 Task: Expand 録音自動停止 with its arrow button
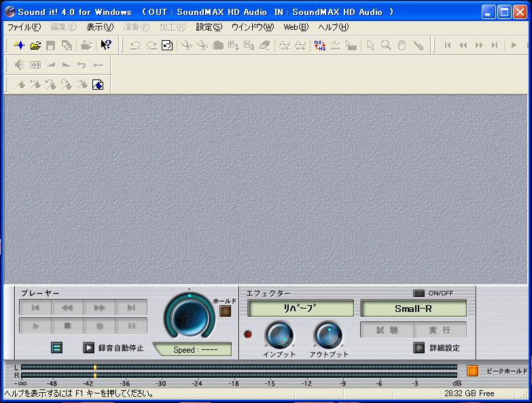[88, 348]
